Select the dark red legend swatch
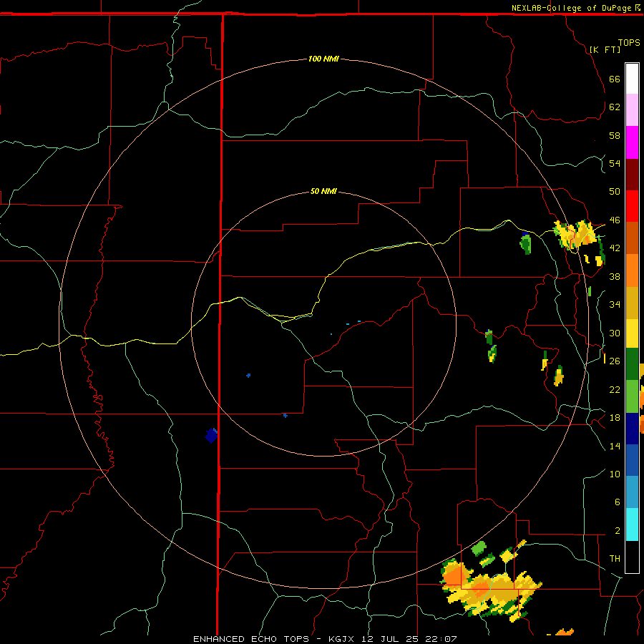The width and height of the screenshot is (644, 644). (632, 175)
